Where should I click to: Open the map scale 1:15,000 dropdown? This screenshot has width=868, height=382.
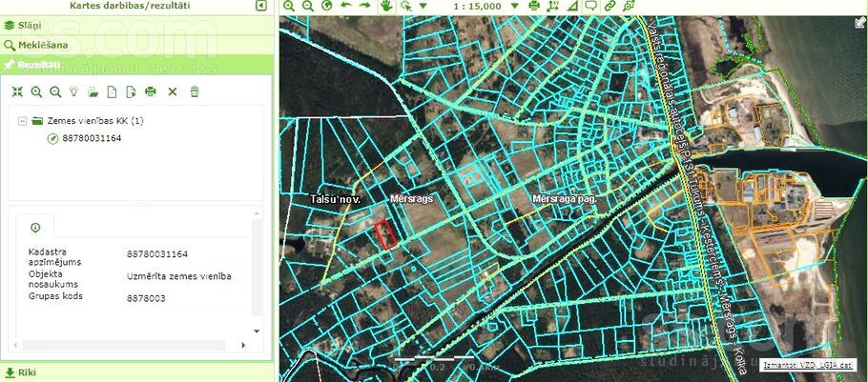tap(513, 6)
